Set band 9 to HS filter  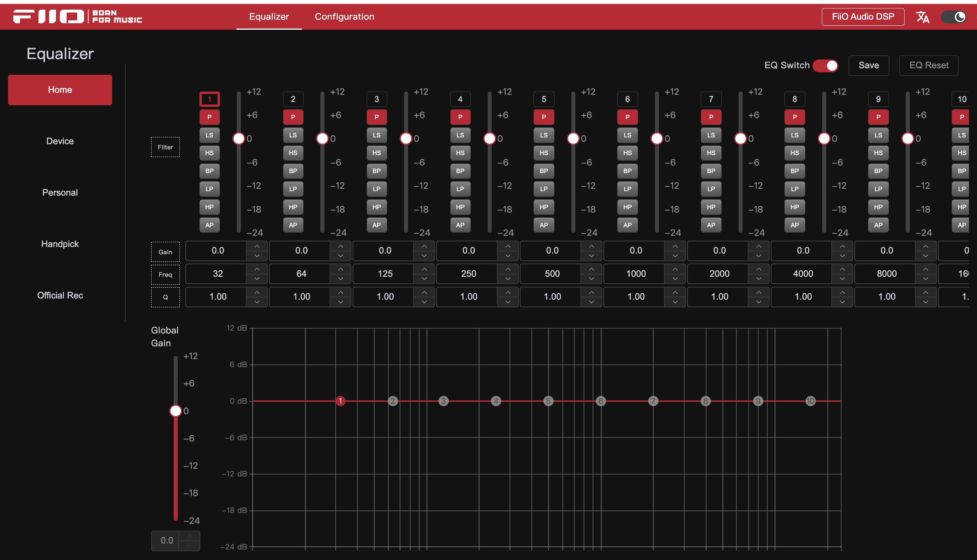(878, 153)
